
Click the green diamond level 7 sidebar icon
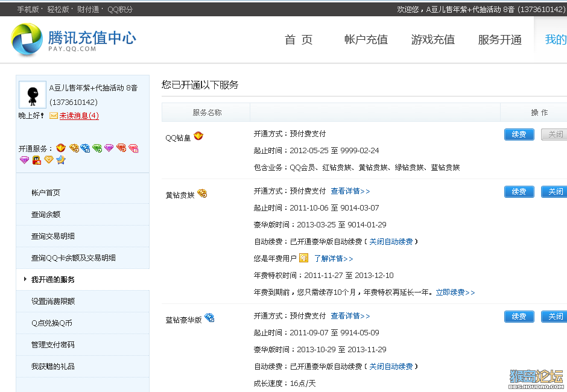point(97,148)
